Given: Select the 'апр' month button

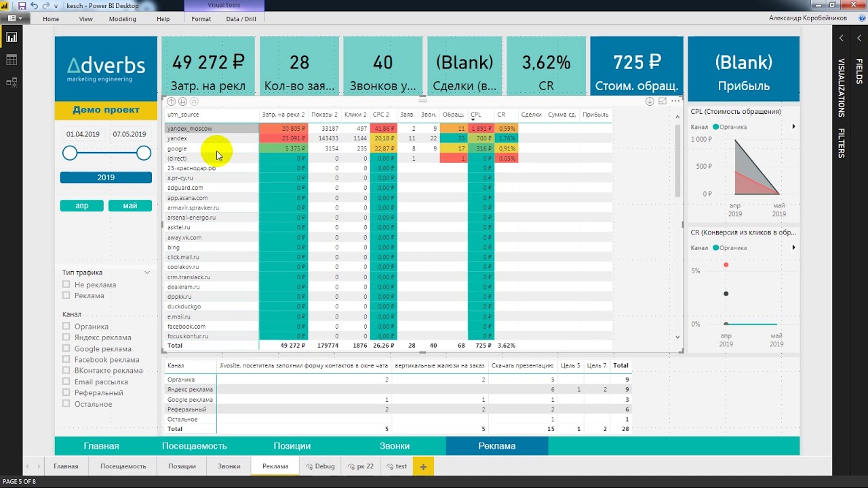Looking at the screenshot, I should 81,206.
